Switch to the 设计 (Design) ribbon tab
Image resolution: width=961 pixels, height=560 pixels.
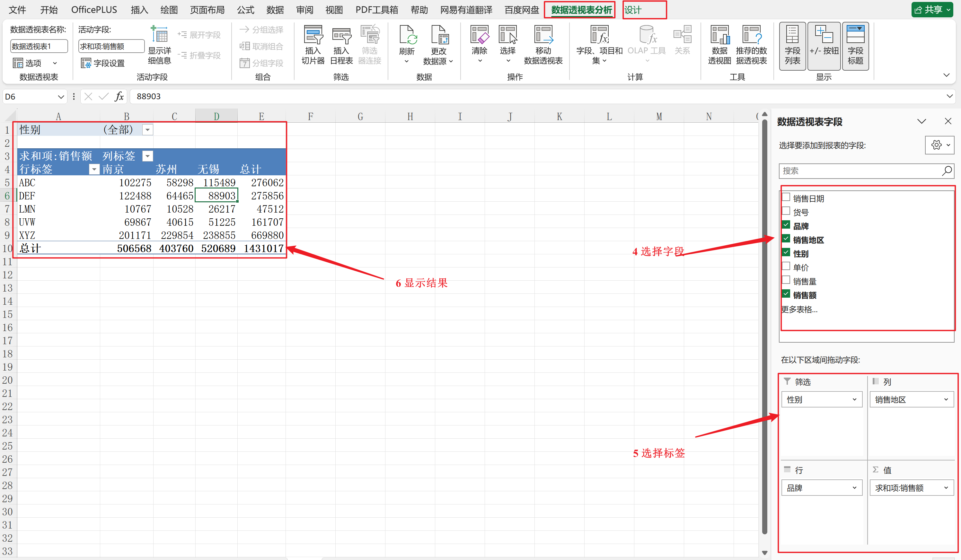(x=633, y=10)
